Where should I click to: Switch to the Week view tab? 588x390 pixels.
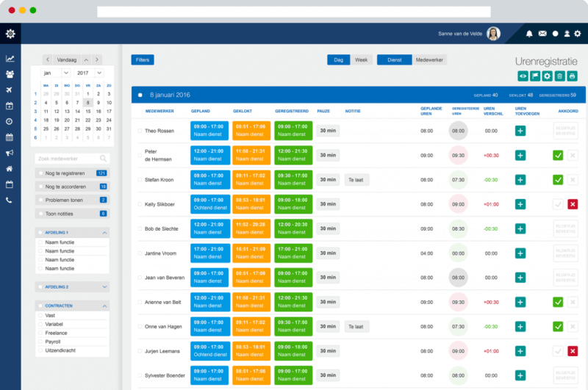coord(361,60)
